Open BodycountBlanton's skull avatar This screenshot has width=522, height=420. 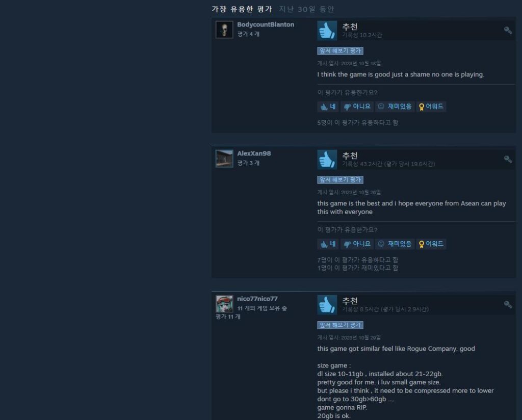[224, 30]
